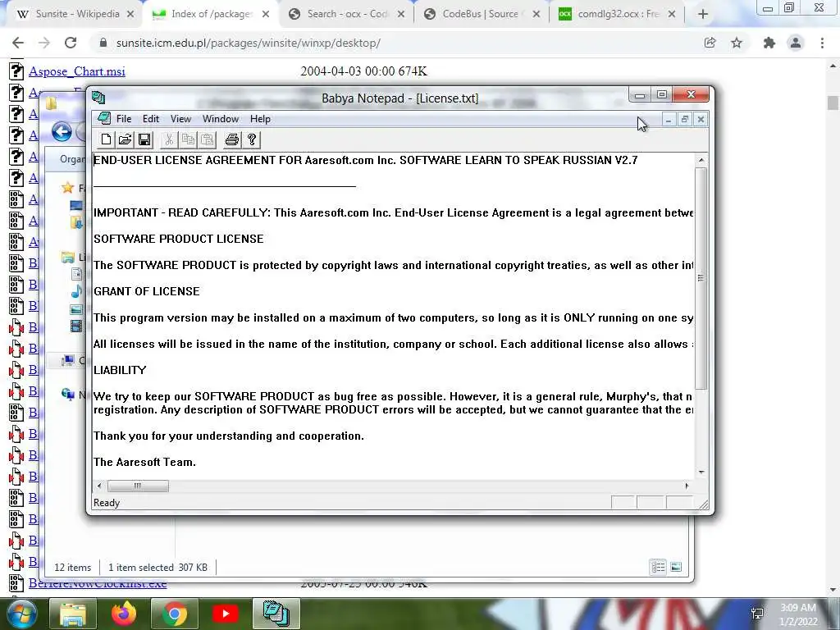The width and height of the screenshot is (840, 630).
Task: Switch to the comdlg32.ocx tab
Action: [616, 14]
